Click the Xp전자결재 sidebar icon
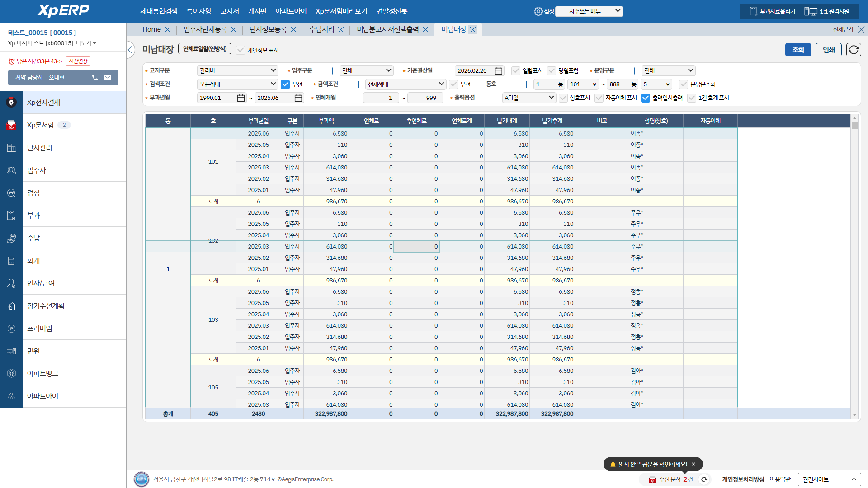The width and height of the screenshot is (868, 488). 11,103
